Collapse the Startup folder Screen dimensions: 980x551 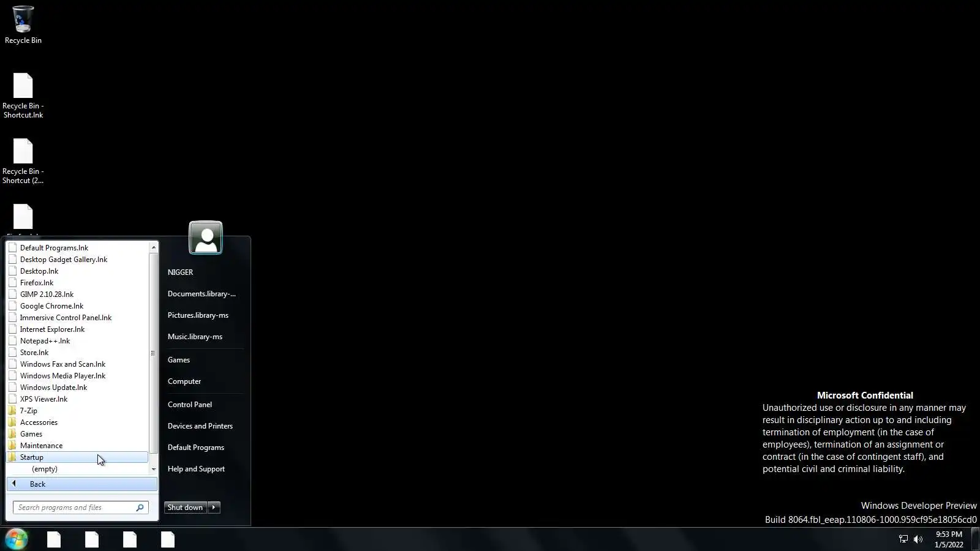[x=78, y=457]
